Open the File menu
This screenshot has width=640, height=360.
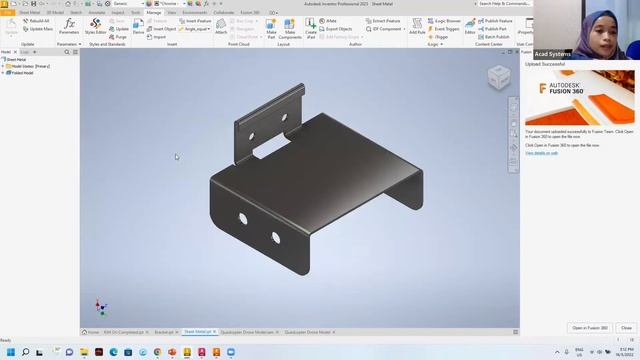pos(7,13)
